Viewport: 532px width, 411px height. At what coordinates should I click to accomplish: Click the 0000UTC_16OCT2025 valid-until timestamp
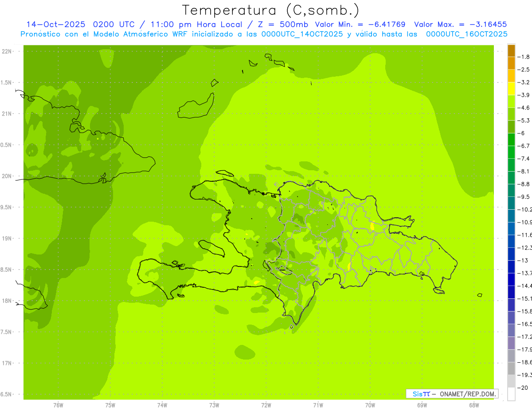pyautogui.click(x=466, y=34)
